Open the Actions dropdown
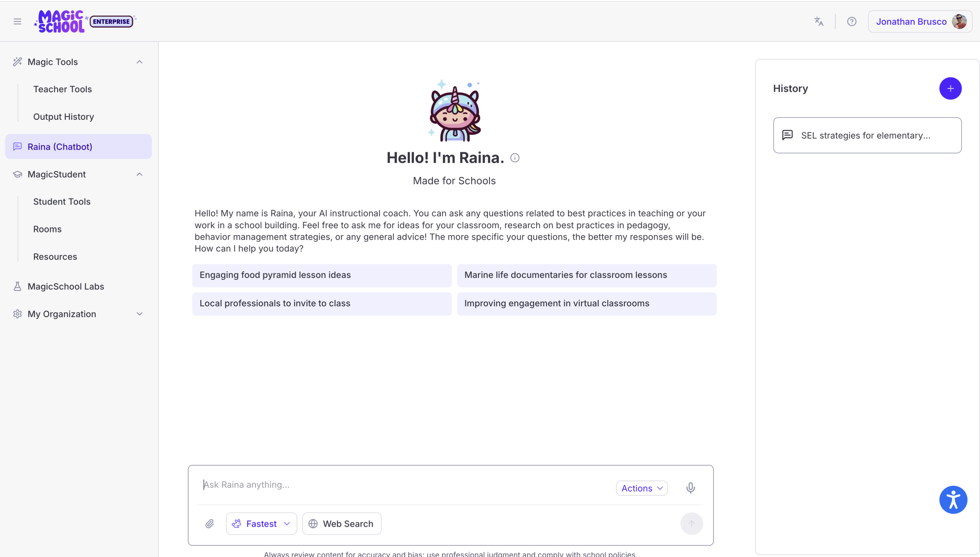This screenshot has height=557, width=980. pyautogui.click(x=642, y=488)
